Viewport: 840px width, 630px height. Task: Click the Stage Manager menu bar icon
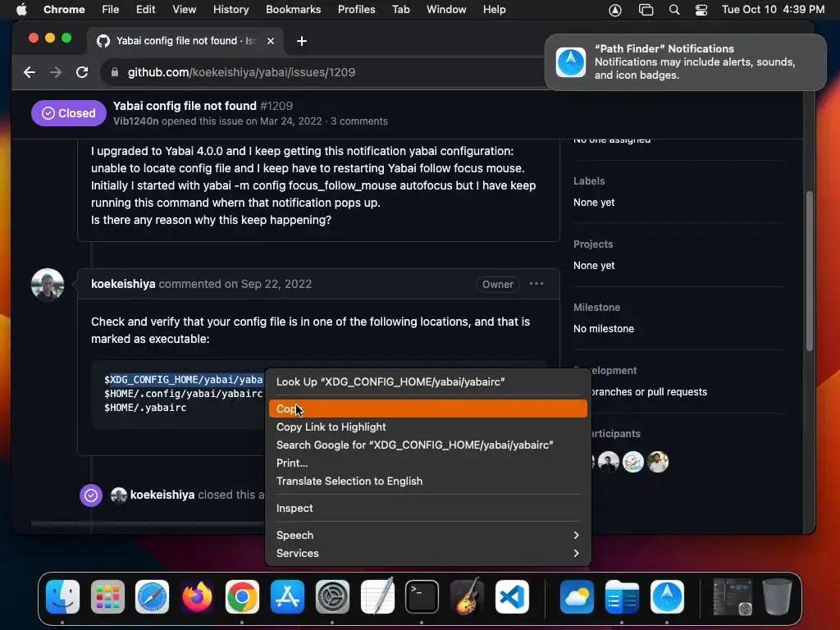coord(646,10)
